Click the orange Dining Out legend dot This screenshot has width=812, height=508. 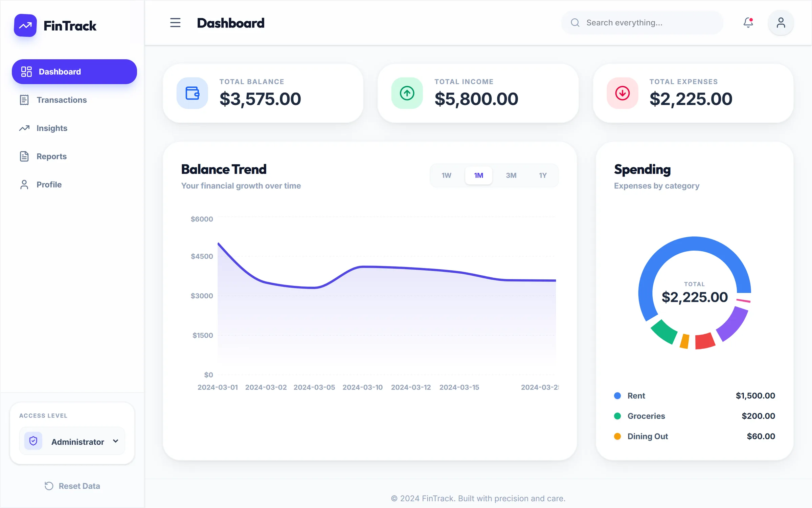click(617, 436)
